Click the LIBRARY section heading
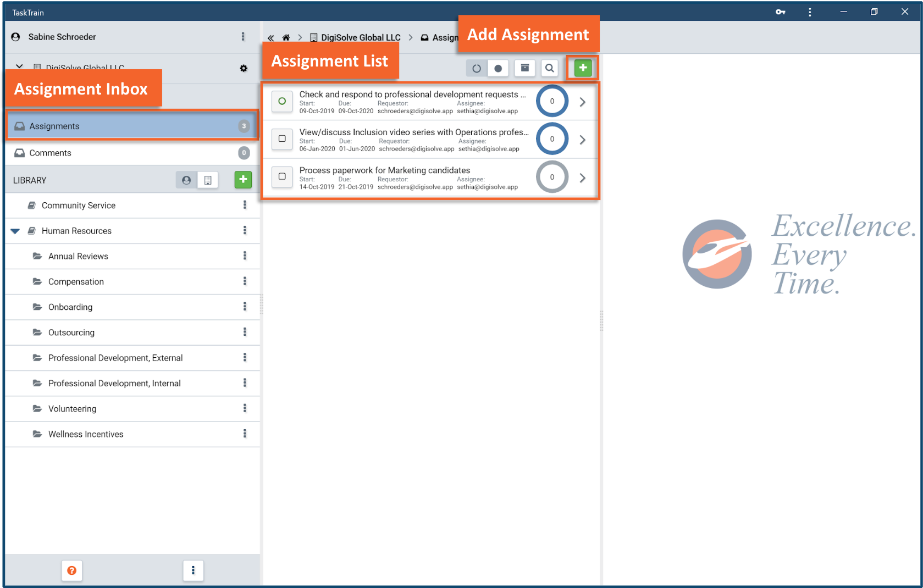 30,180
